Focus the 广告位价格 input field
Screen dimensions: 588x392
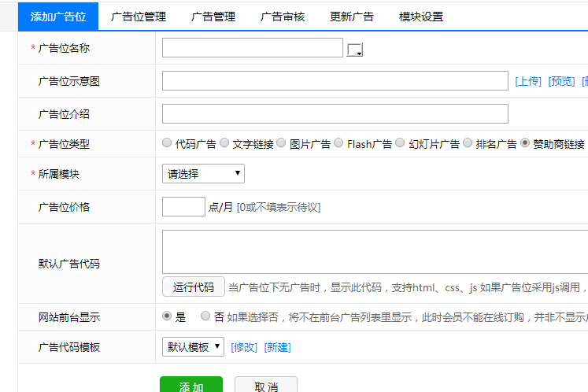coord(183,207)
